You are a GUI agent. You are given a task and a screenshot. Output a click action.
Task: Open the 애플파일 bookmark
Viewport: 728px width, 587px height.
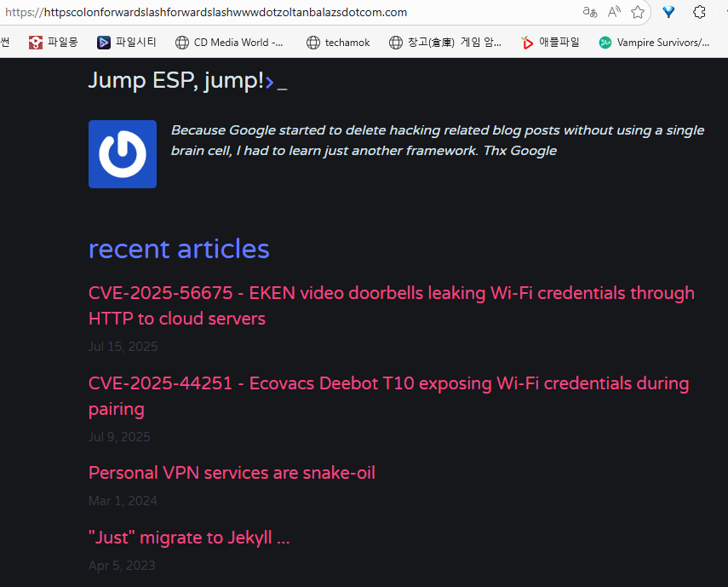coord(550,42)
